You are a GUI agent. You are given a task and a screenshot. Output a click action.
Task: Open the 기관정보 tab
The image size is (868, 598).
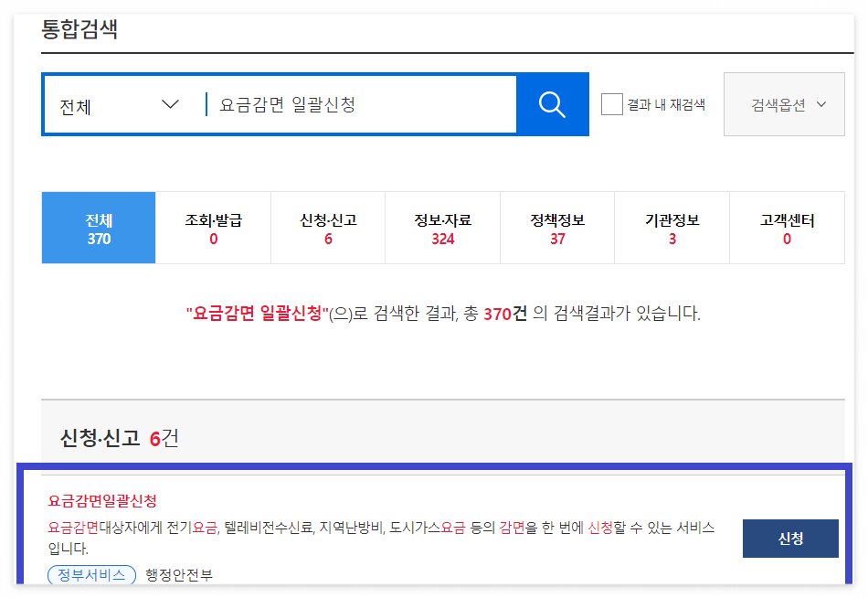(x=672, y=227)
